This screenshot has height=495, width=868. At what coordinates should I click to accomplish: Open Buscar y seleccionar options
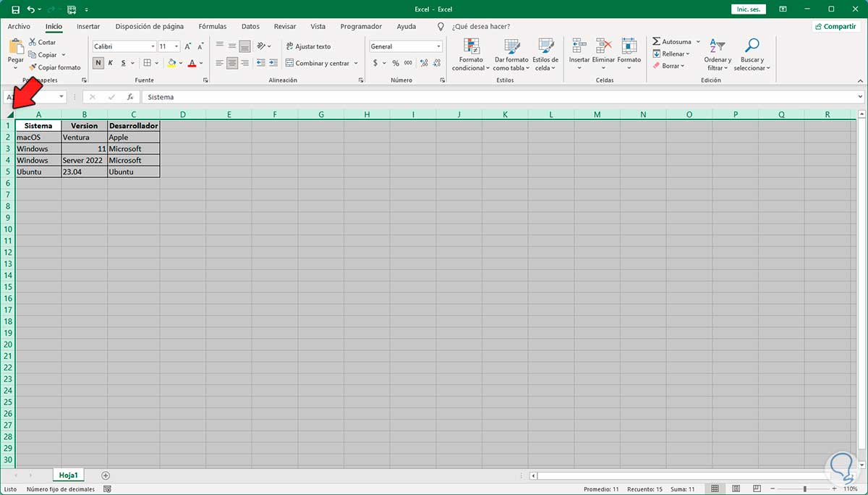click(752, 54)
